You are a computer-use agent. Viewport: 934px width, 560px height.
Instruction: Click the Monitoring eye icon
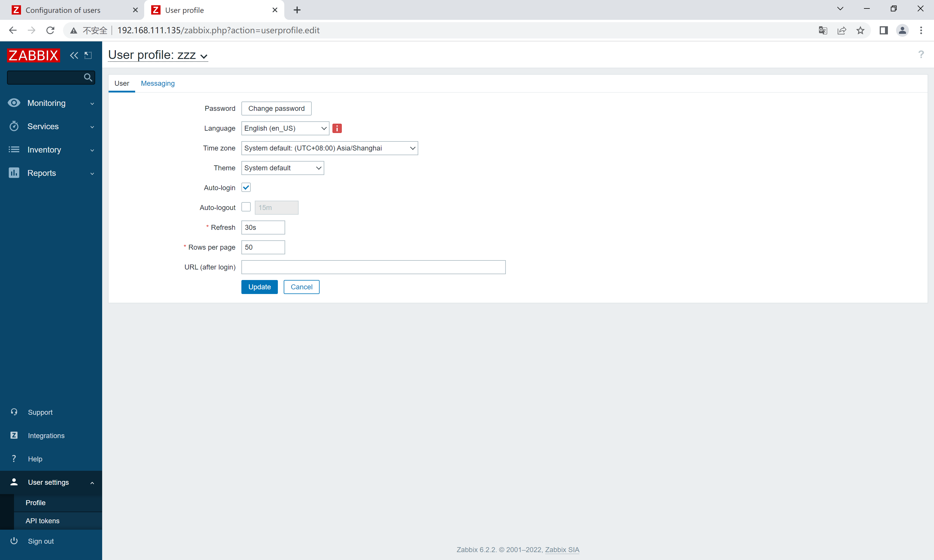pyautogui.click(x=14, y=103)
